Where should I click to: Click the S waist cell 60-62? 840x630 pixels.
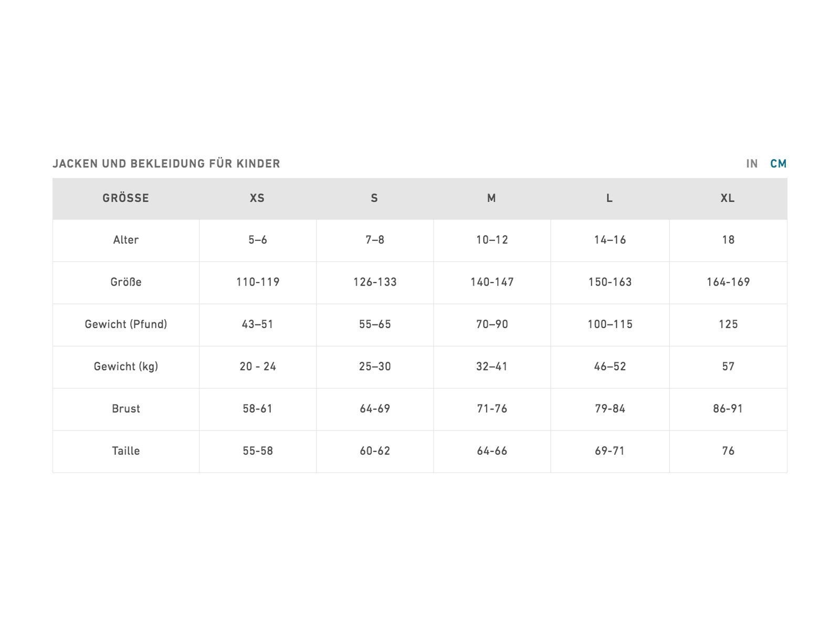(375, 451)
